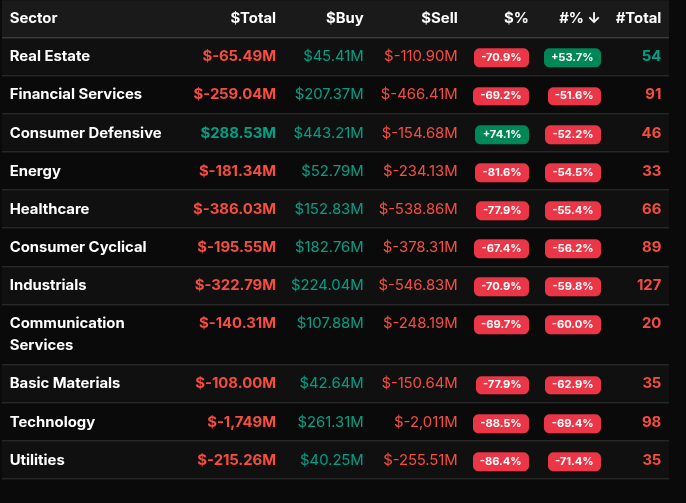
Task: Click the -71.4% badge for Utilities
Action: 572,461
